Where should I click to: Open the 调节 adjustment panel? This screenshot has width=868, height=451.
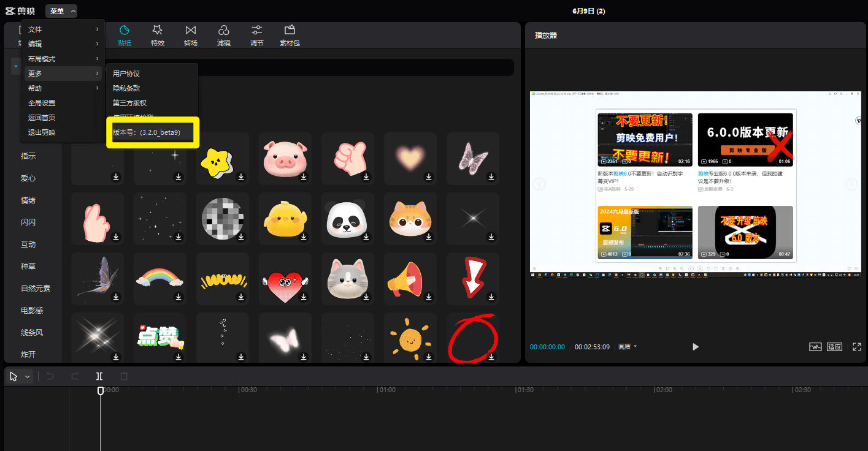pos(257,36)
